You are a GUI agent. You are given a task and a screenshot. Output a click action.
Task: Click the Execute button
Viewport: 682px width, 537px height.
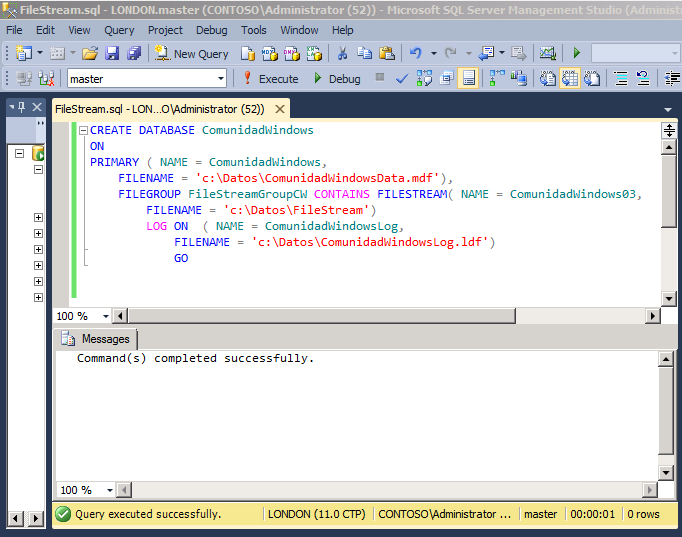click(x=271, y=79)
